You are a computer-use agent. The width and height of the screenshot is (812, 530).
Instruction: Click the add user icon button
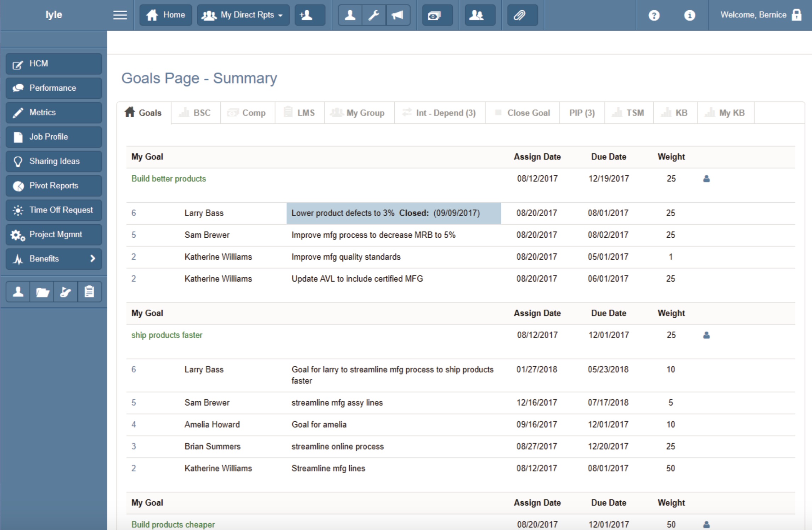click(x=309, y=15)
